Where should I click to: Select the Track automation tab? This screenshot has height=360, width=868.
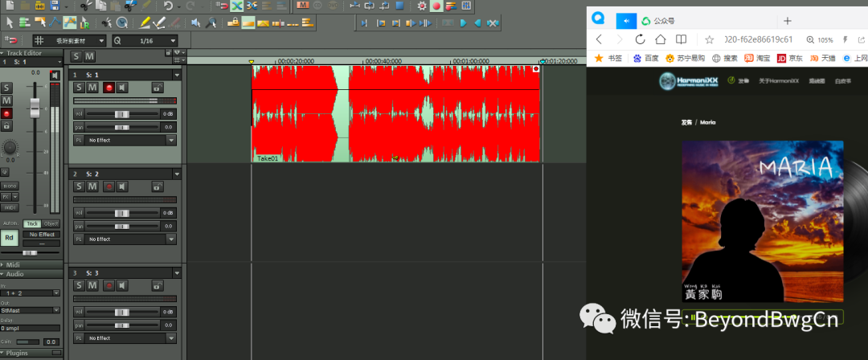point(32,223)
